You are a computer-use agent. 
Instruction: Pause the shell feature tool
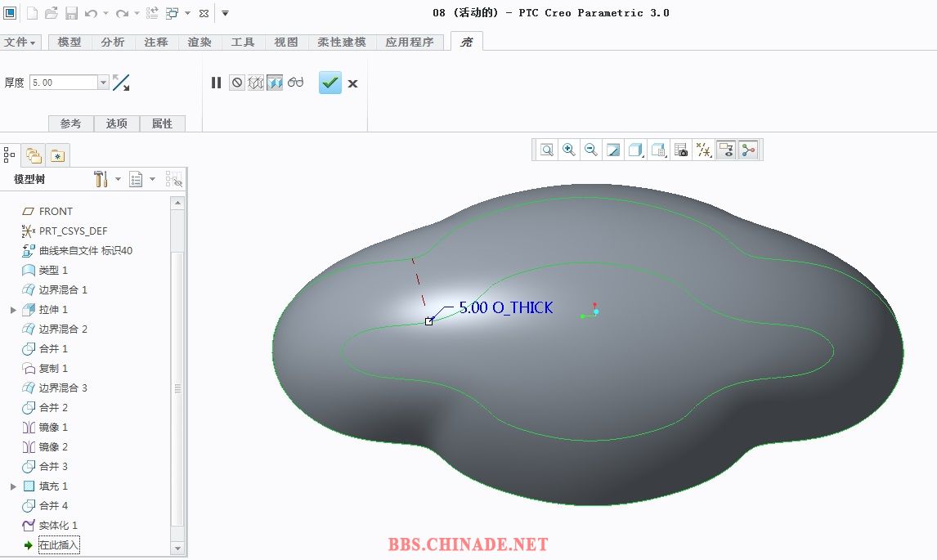pos(216,83)
